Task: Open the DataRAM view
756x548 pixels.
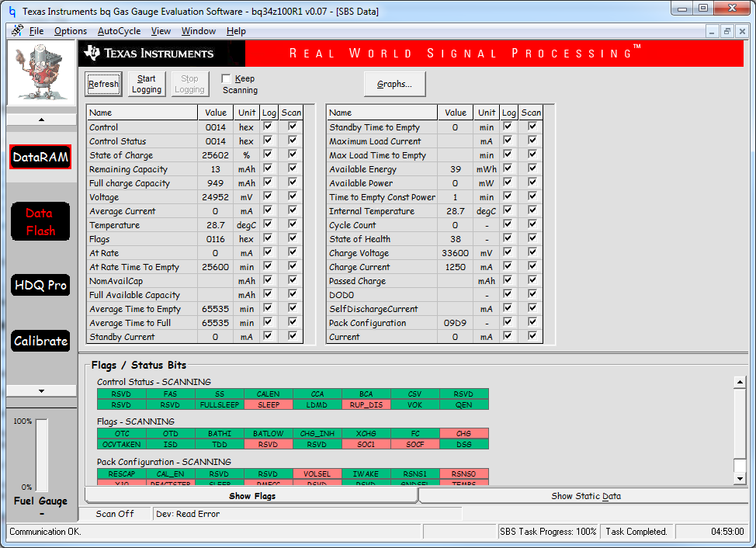Action: point(40,157)
